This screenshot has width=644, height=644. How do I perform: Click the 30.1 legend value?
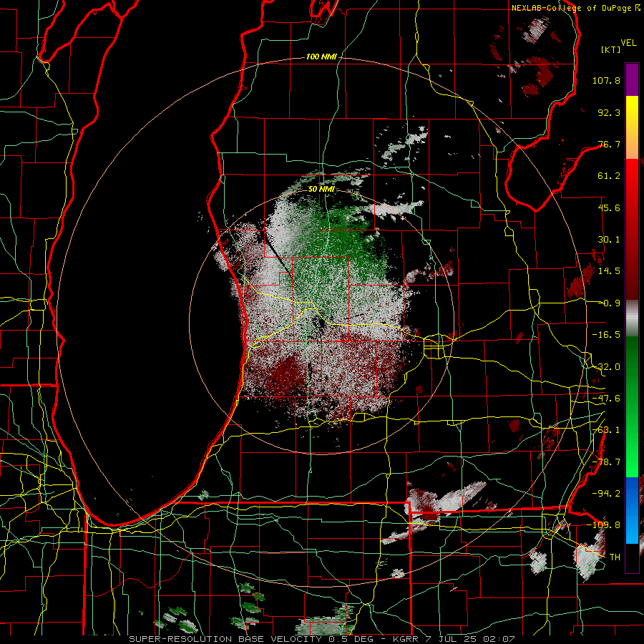tap(609, 240)
